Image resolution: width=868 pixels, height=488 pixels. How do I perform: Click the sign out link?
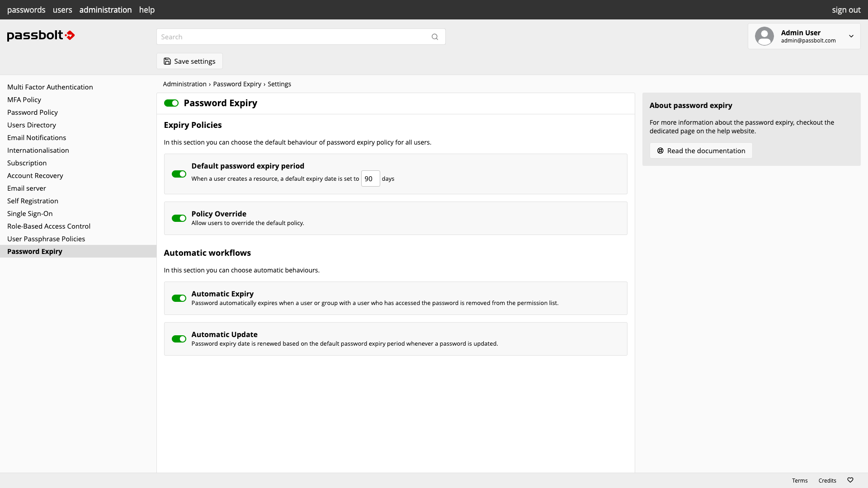(x=846, y=9)
